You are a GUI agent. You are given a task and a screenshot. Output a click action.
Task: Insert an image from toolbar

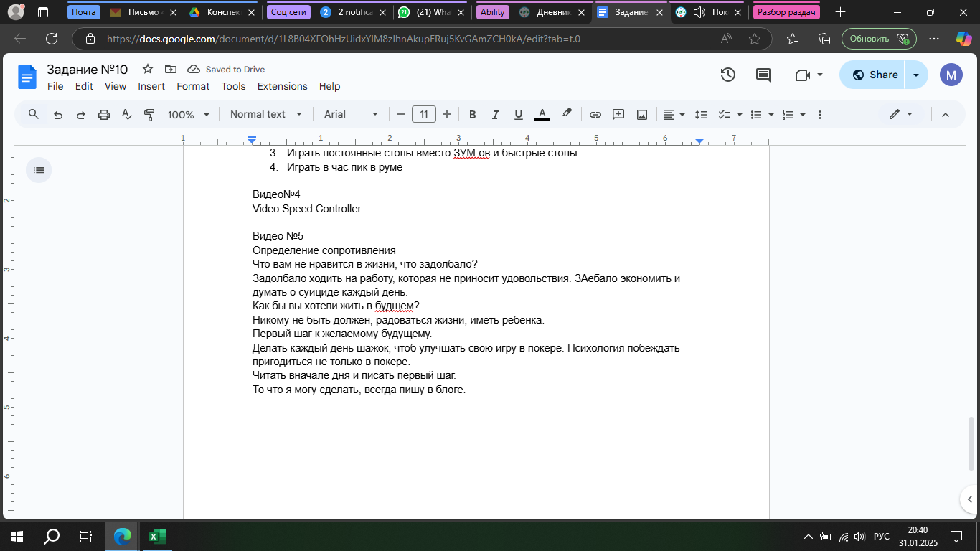(x=642, y=114)
